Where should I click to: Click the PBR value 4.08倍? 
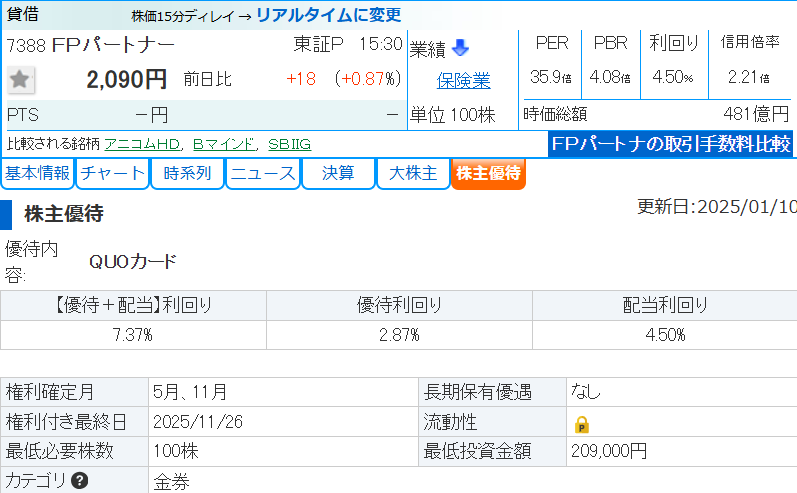click(x=610, y=77)
